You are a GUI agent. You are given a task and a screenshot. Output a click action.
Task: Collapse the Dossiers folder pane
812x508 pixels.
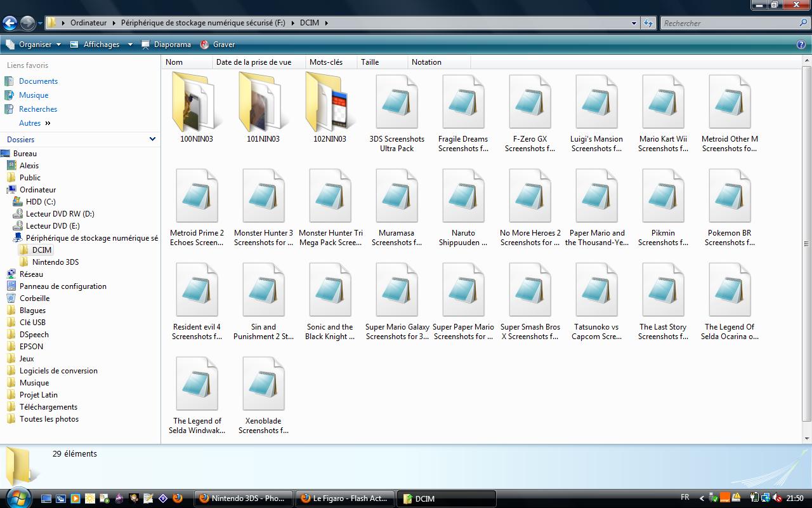(152, 139)
